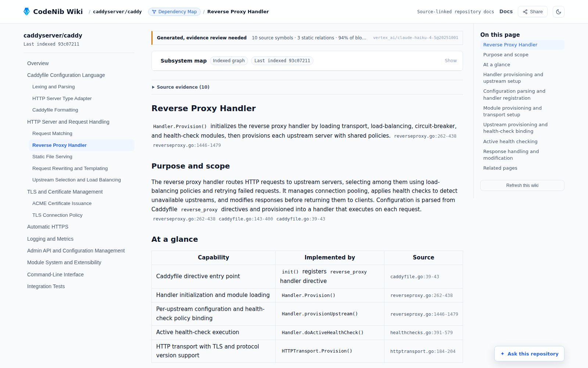This screenshot has height=368, width=588.
Task: Show the Subsystem map panel
Action: coord(451,61)
